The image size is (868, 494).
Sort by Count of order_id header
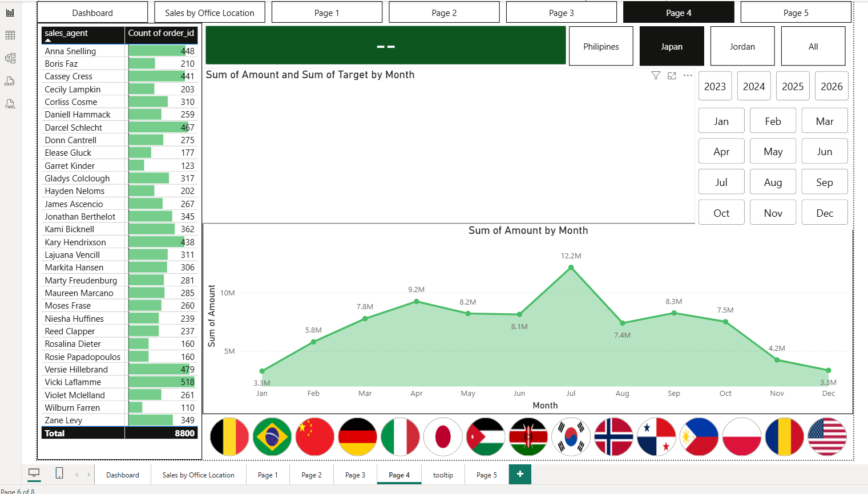tap(162, 33)
